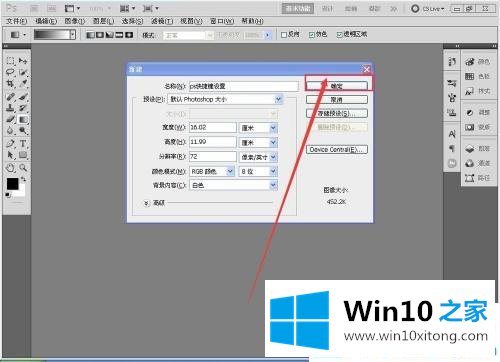Select the Move tool
This screenshot has width=500, height=362.
pos(23,61)
